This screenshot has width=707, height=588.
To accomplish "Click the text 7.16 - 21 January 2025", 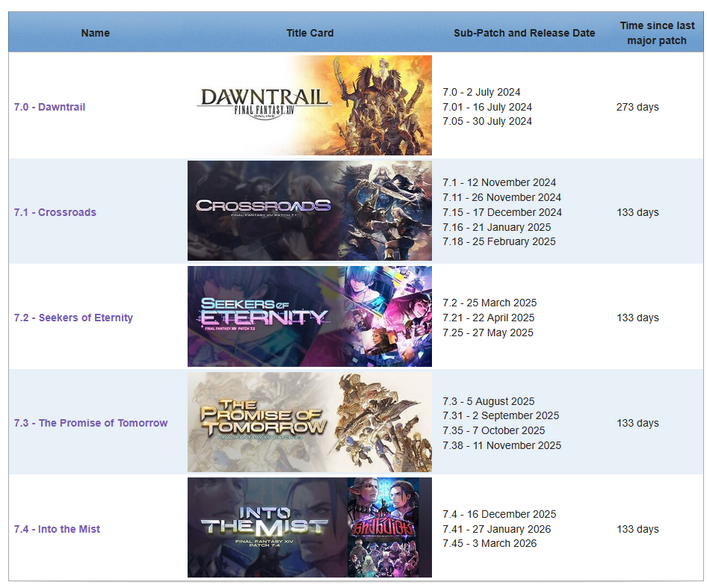I will [x=497, y=227].
